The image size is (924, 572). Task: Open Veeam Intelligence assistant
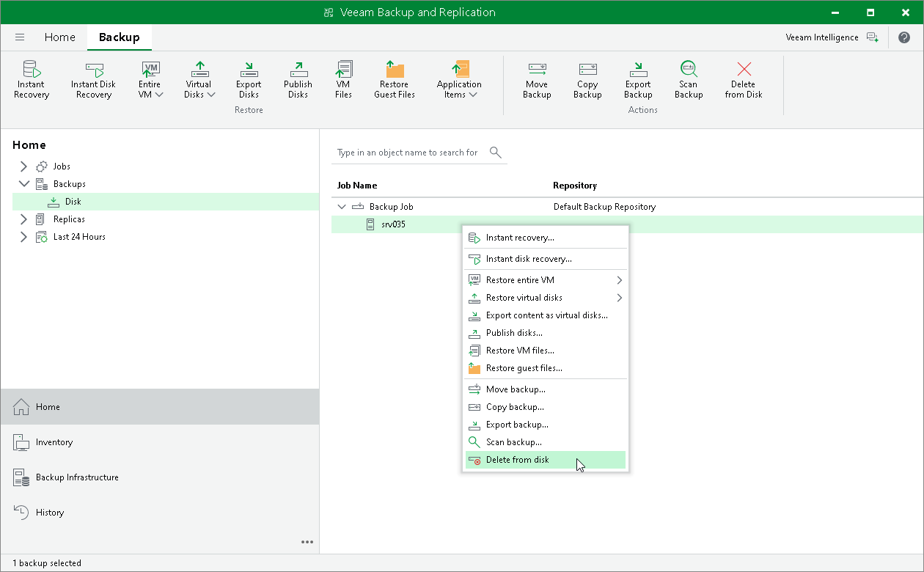[832, 37]
